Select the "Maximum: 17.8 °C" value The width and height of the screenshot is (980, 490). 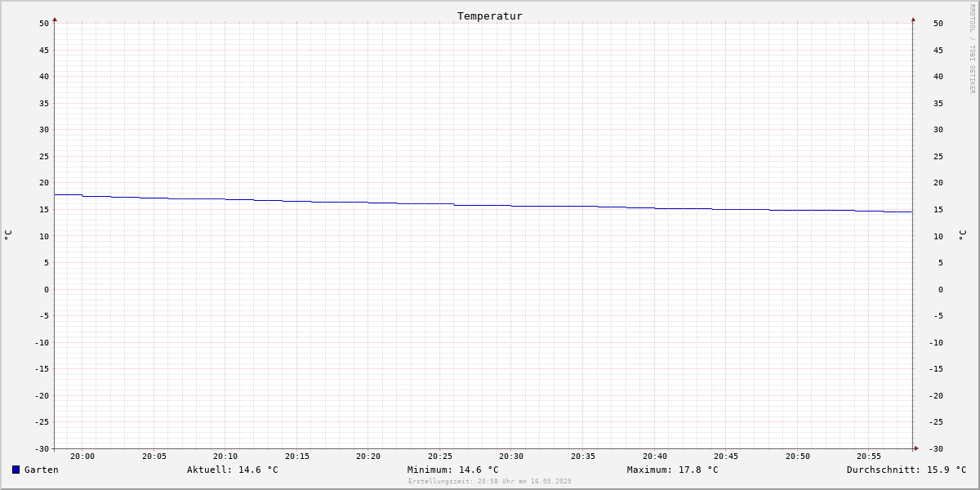pyautogui.click(x=673, y=470)
